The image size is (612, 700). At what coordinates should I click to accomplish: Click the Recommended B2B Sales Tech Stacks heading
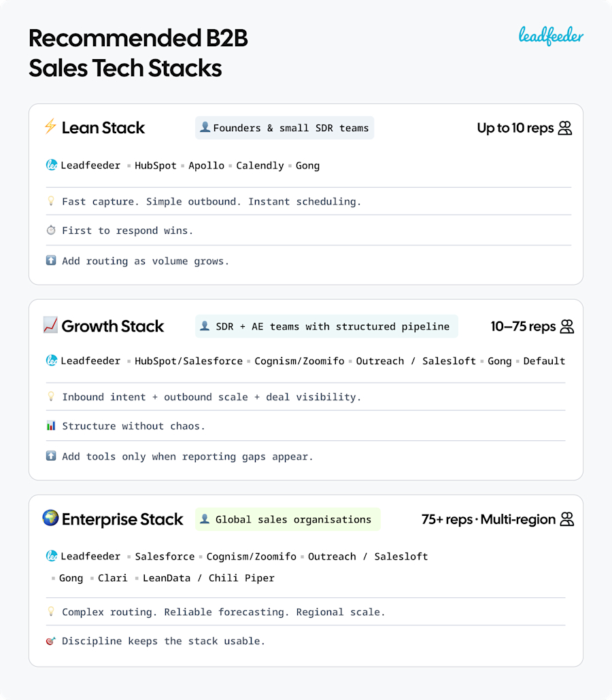pyautogui.click(x=138, y=53)
